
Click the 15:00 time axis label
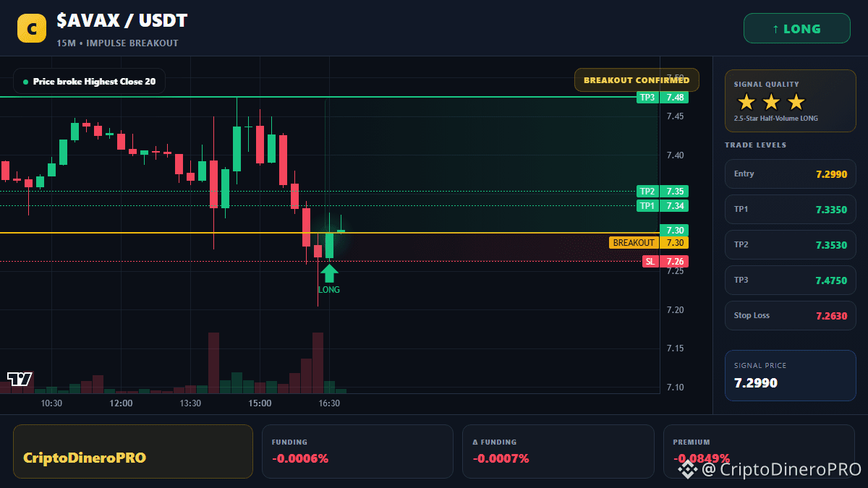coord(260,403)
